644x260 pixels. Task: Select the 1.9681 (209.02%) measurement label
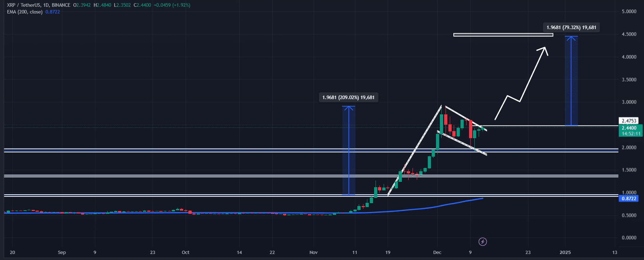(348, 97)
